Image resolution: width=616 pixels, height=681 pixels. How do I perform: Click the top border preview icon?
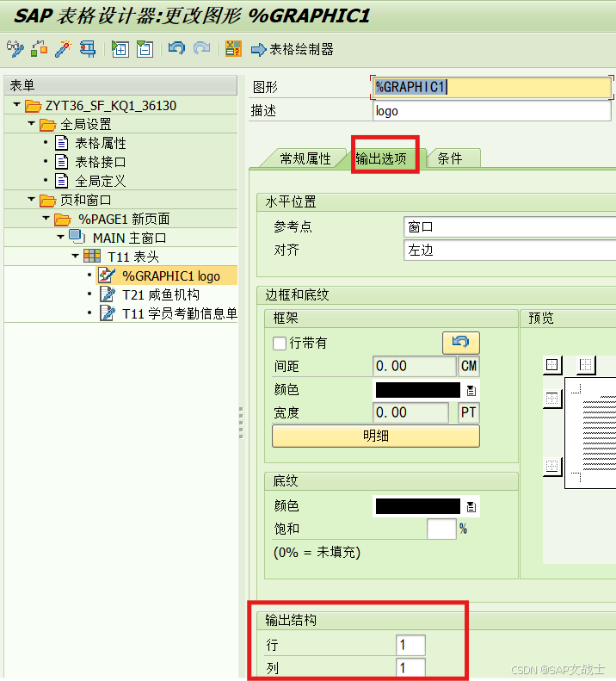click(x=552, y=399)
